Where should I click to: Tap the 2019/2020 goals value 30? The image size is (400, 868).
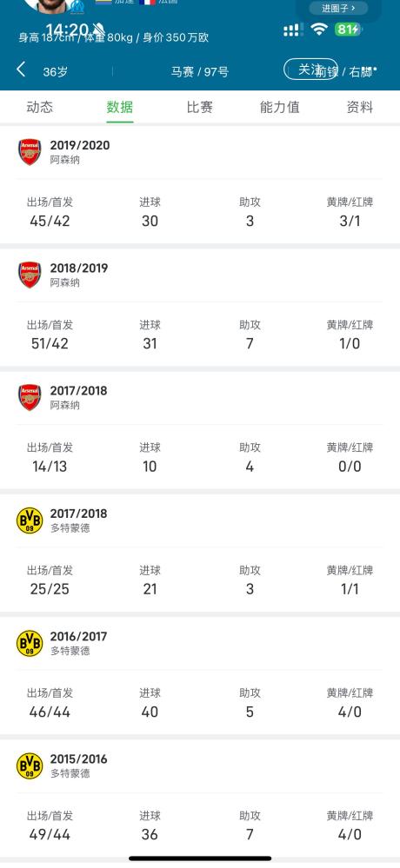pos(150,222)
